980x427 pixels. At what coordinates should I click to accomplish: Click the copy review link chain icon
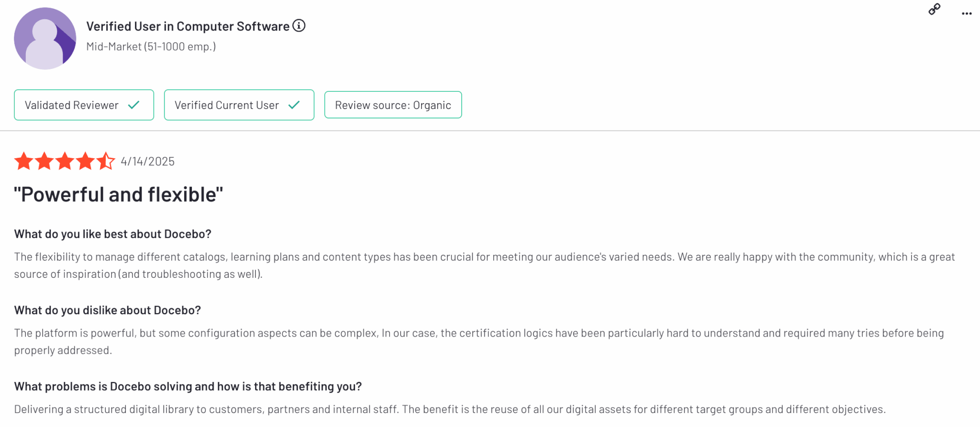click(934, 9)
